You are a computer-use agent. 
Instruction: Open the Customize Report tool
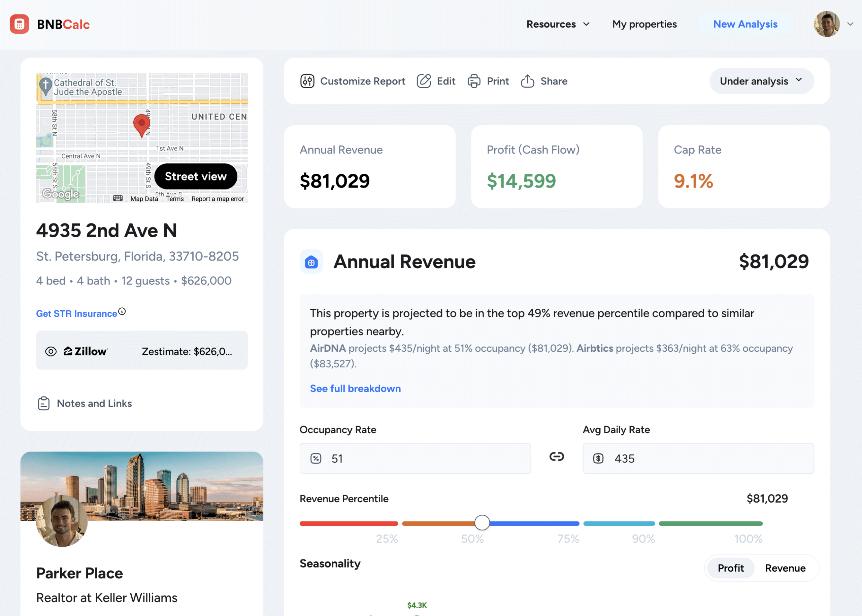352,81
